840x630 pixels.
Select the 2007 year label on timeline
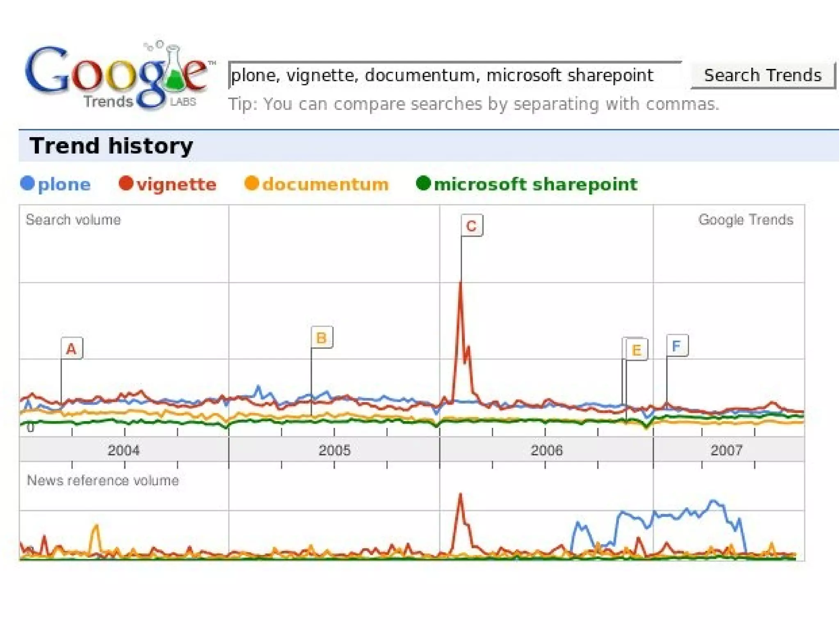point(726,450)
